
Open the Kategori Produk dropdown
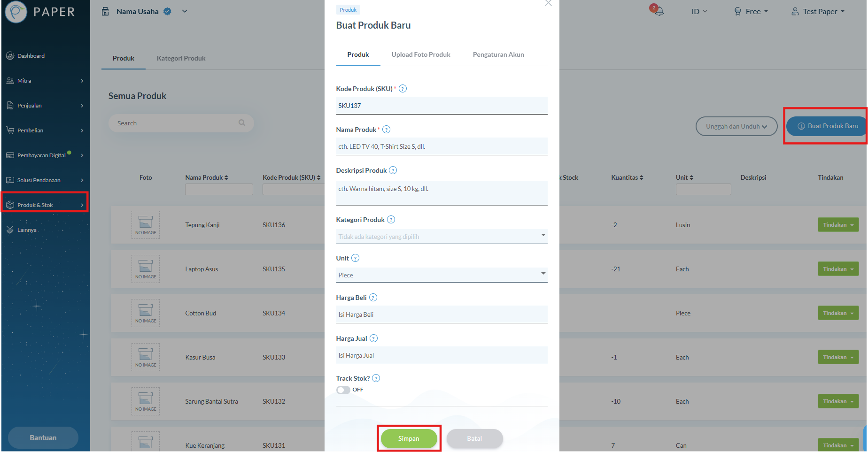click(x=442, y=237)
